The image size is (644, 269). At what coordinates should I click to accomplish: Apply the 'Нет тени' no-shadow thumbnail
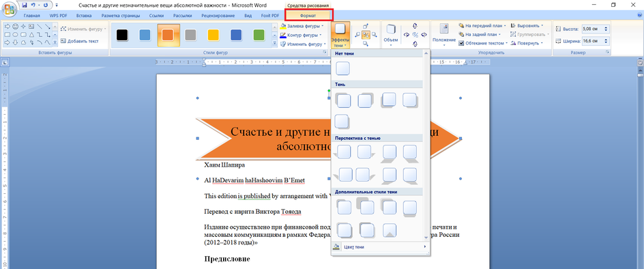[x=343, y=68]
